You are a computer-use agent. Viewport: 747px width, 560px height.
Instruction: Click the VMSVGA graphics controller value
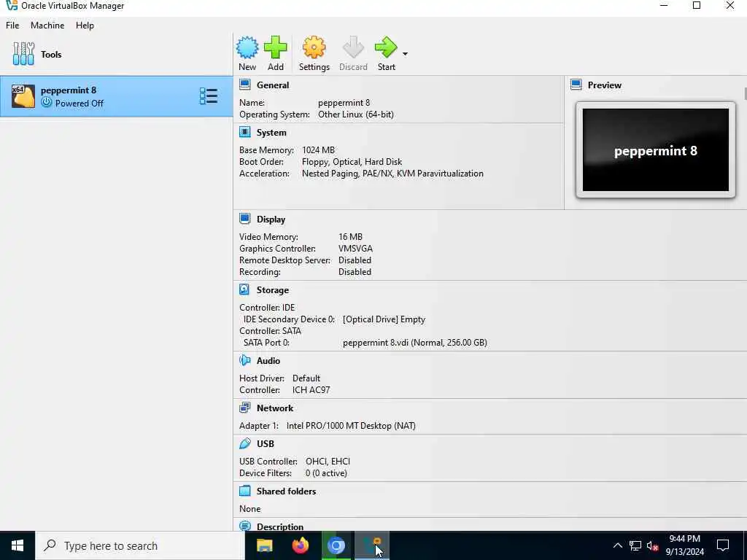coord(355,249)
